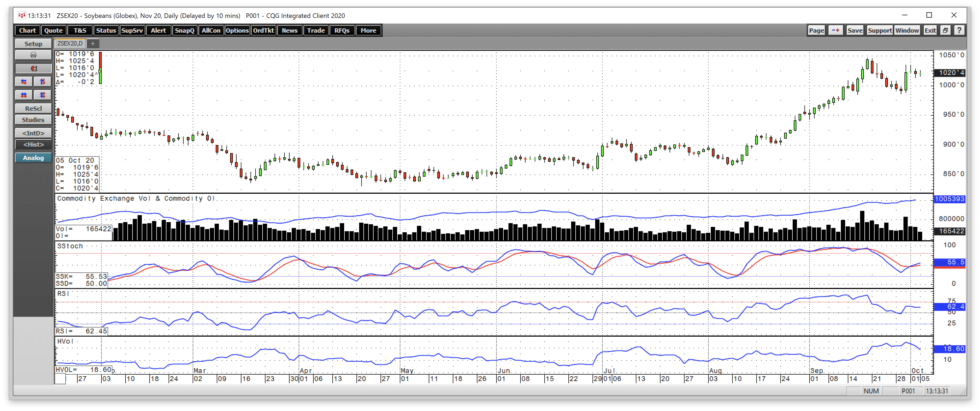The width and height of the screenshot is (980, 411).
Task: Click the Trade toolbar button
Action: pyautogui.click(x=316, y=31)
